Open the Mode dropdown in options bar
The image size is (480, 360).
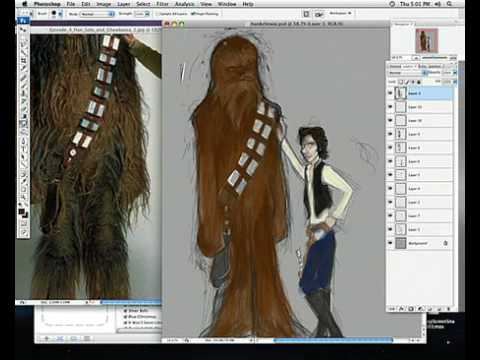97,14
